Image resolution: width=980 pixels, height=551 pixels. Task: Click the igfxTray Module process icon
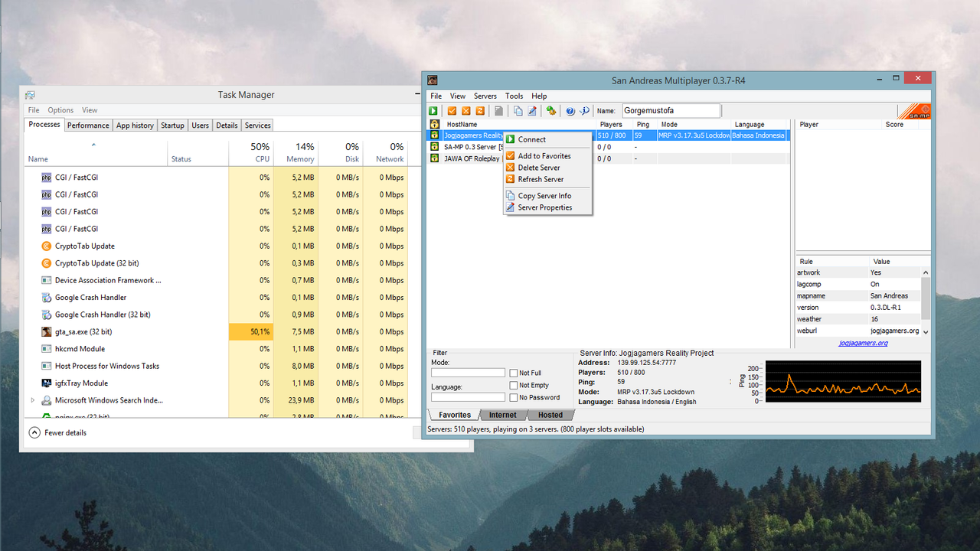point(47,383)
